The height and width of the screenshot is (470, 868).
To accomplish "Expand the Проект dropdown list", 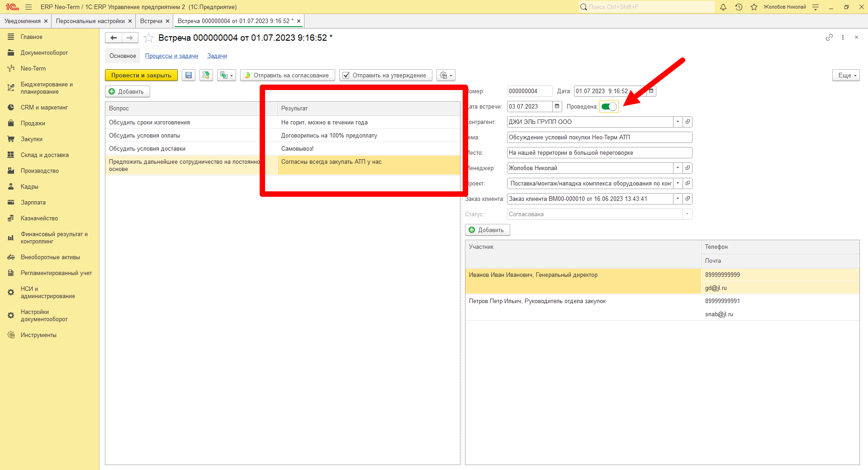I will [x=678, y=183].
